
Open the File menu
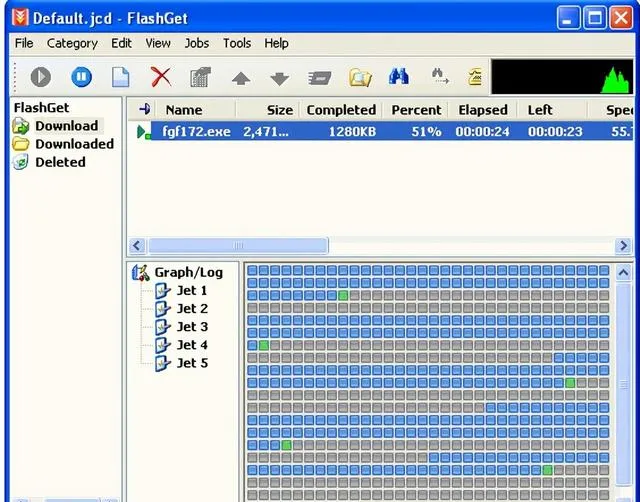point(24,43)
